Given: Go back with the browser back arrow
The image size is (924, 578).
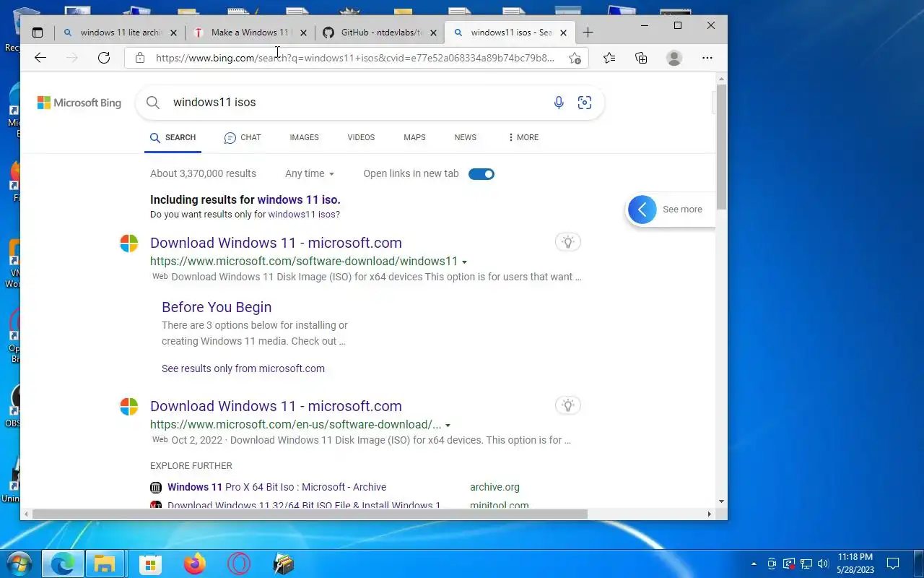Looking at the screenshot, I should 40,58.
